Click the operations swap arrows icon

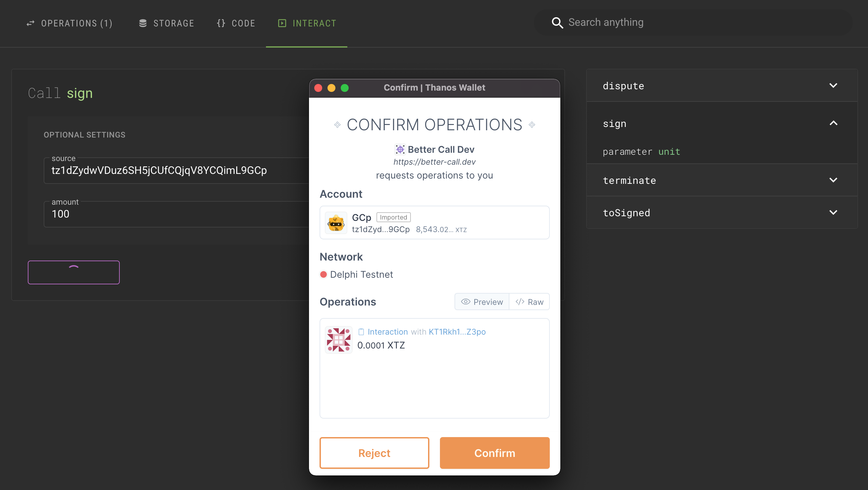click(31, 23)
